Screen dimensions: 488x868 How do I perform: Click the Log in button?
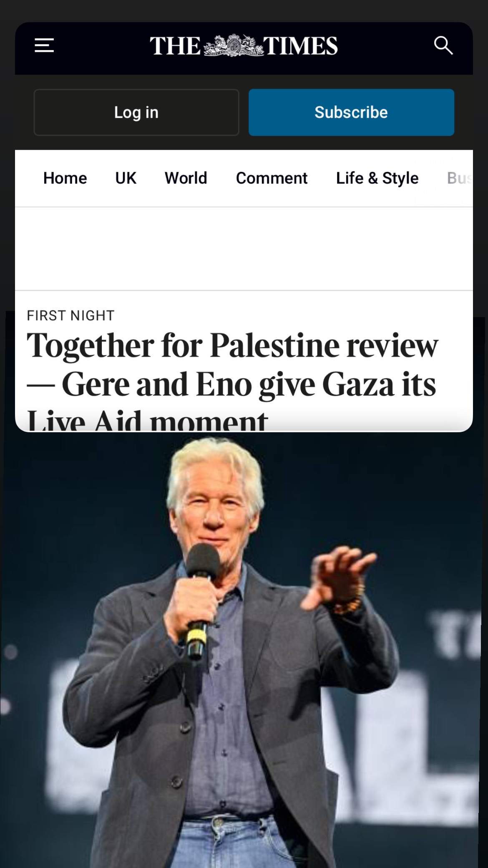coord(136,112)
